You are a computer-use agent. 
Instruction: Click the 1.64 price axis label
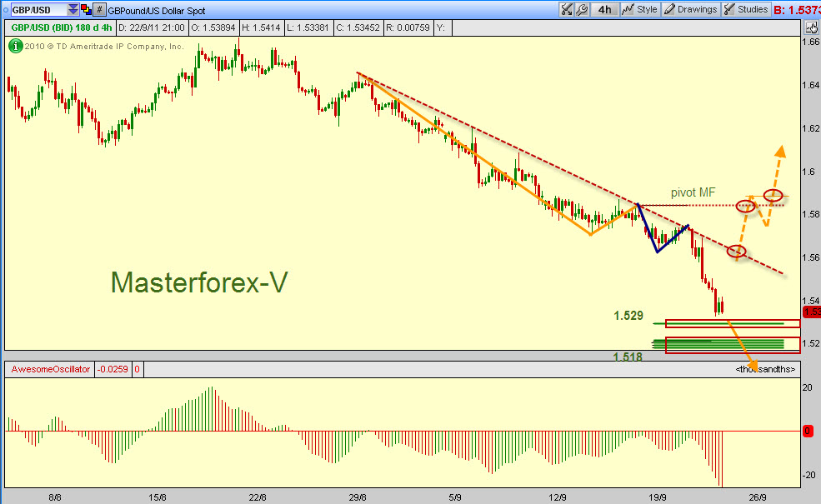pyautogui.click(x=810, y=85)
